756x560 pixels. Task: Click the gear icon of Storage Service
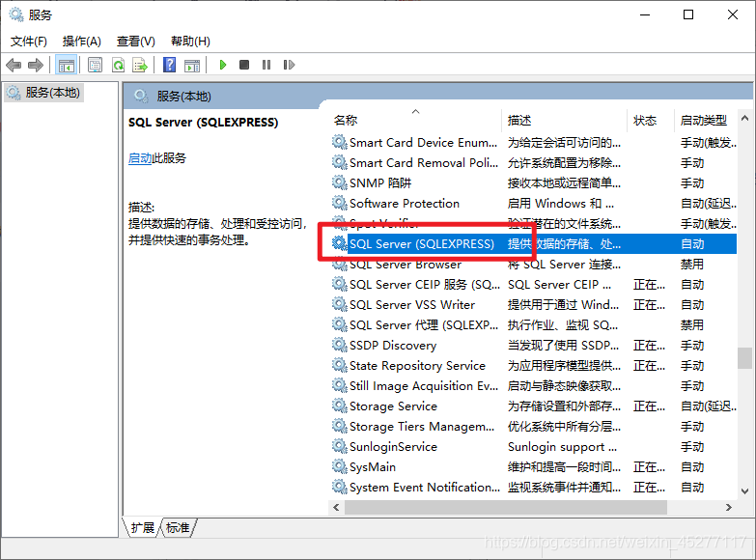(x=340, y=406)
